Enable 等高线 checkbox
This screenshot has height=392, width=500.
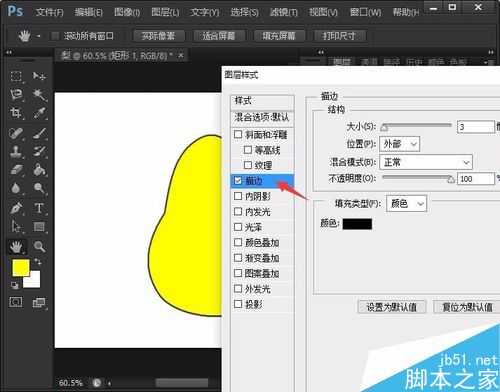pyautogui.click(x=248, y=150)
